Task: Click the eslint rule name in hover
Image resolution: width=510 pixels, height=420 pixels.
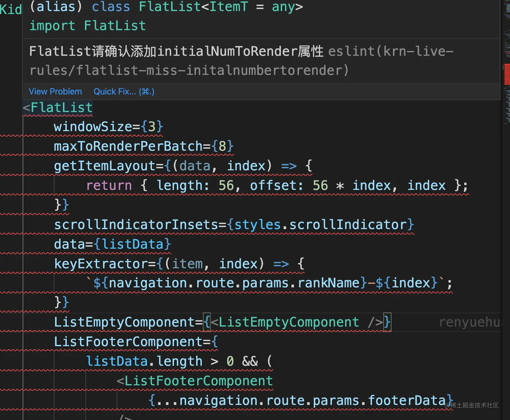Action: [x=241, y=61]
